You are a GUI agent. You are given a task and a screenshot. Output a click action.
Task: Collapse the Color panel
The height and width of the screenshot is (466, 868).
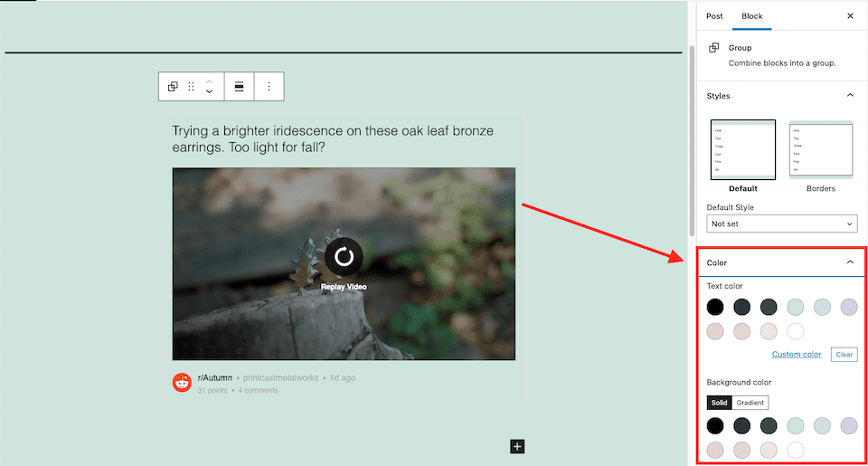[850, 262]
